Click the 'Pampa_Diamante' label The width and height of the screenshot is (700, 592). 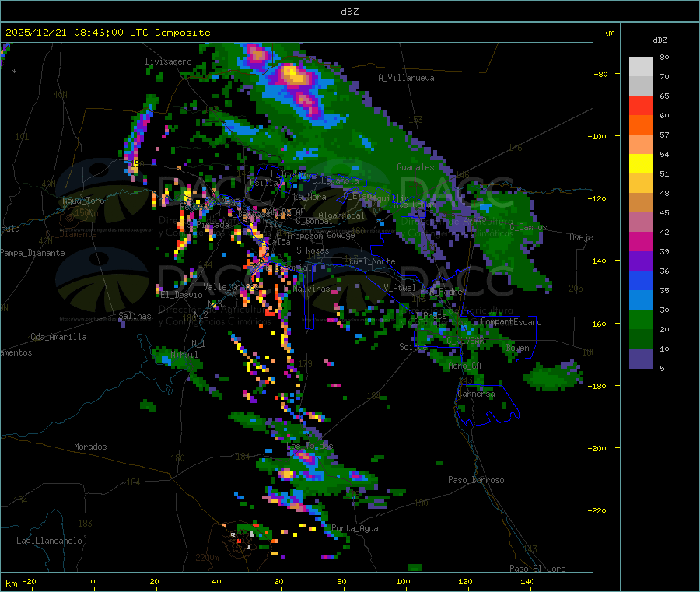pos(33,253)
